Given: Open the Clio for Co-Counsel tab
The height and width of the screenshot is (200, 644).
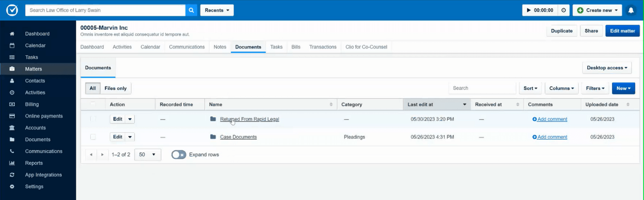Looking at the screenshot, I should [366, 47].
